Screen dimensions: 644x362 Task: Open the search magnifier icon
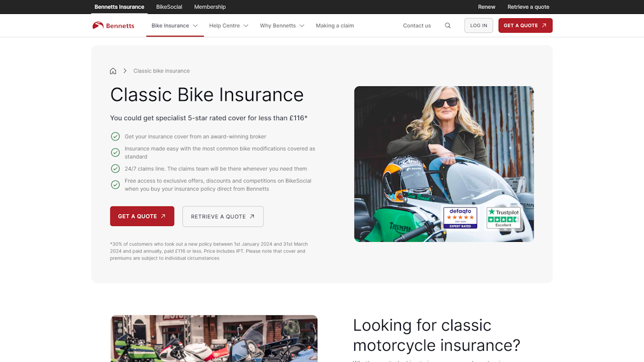448,25
